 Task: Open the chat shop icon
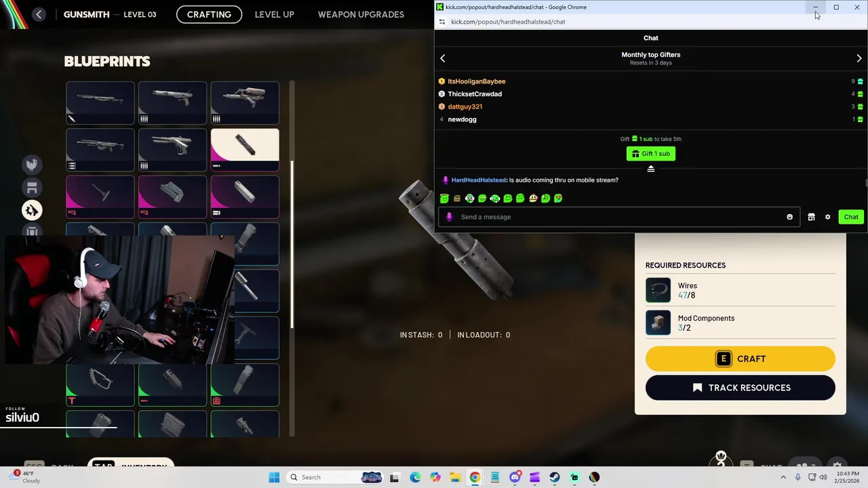point(811,217)
